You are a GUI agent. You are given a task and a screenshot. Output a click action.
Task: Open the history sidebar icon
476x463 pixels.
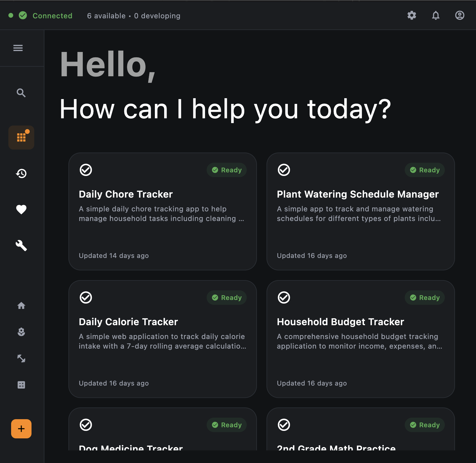(21, 174)
